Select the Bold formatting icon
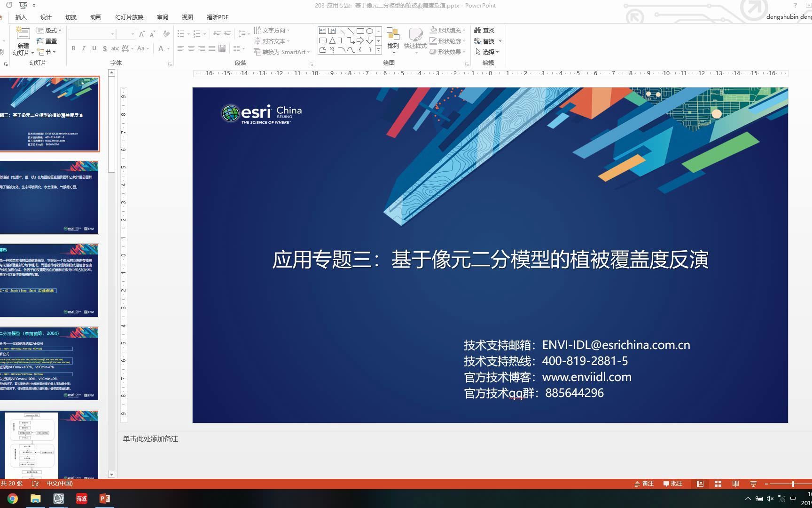This screenshot has height=508, width=812. coord(73,48)
